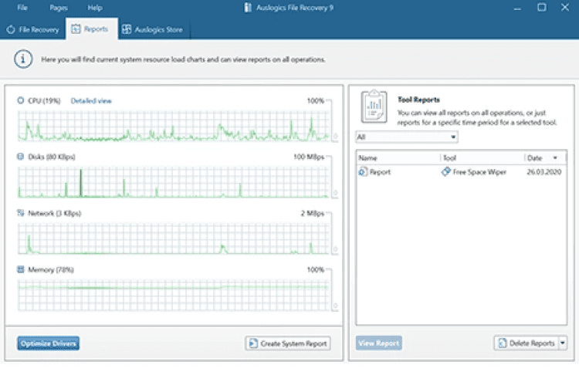Click the CPU usage chart
579x392 pixels.
[x=173, y=126]
